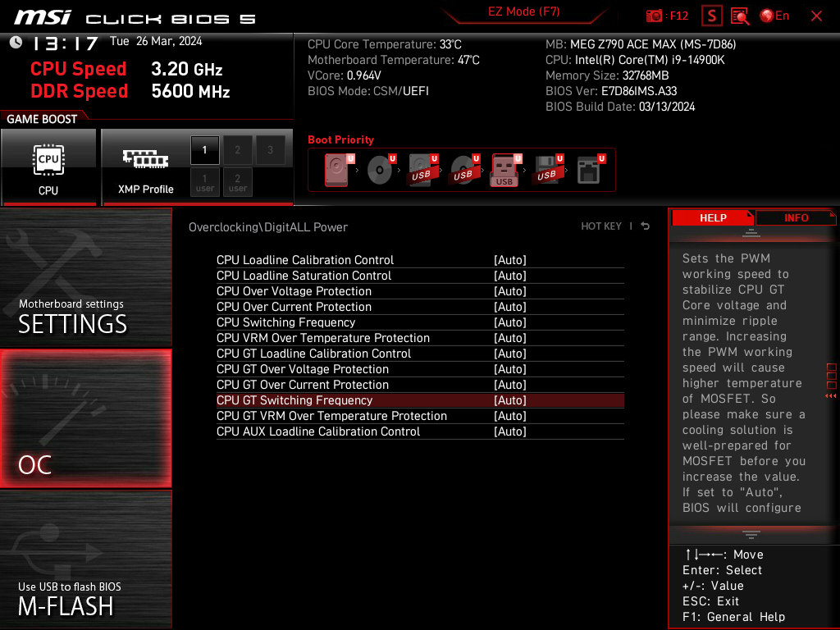Select the USB floppy boot device icon

coord(547,170)
